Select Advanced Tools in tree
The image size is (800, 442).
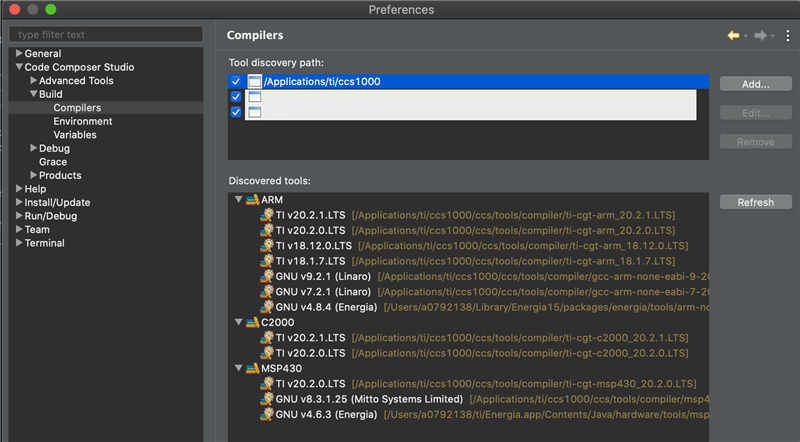[76, 81]
